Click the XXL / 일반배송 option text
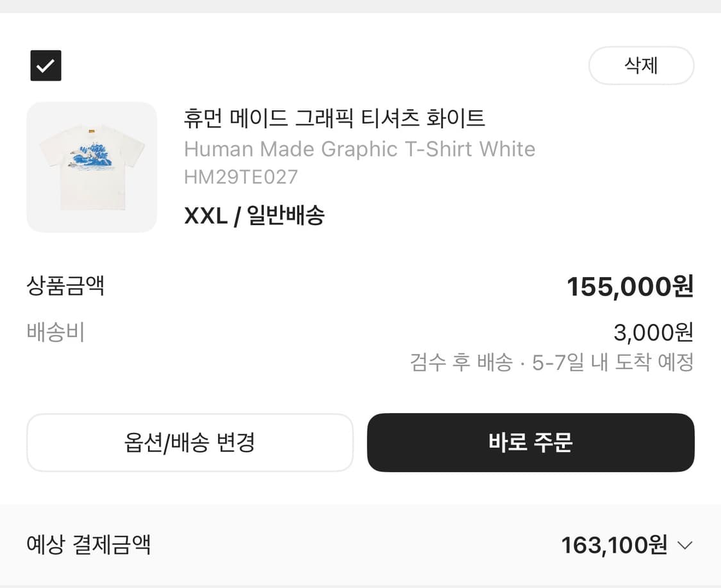The image size is (721, 588). (x=254, y=215)
